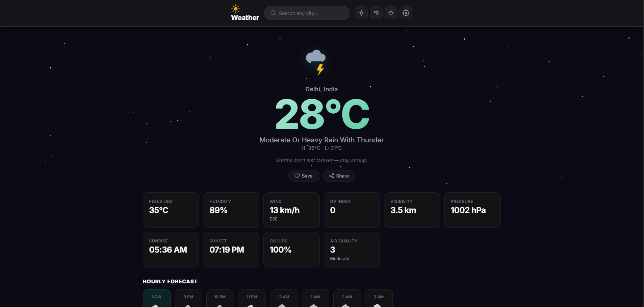
Task: Select the Clouds 100% card
Action: click(x=291, y=250)
